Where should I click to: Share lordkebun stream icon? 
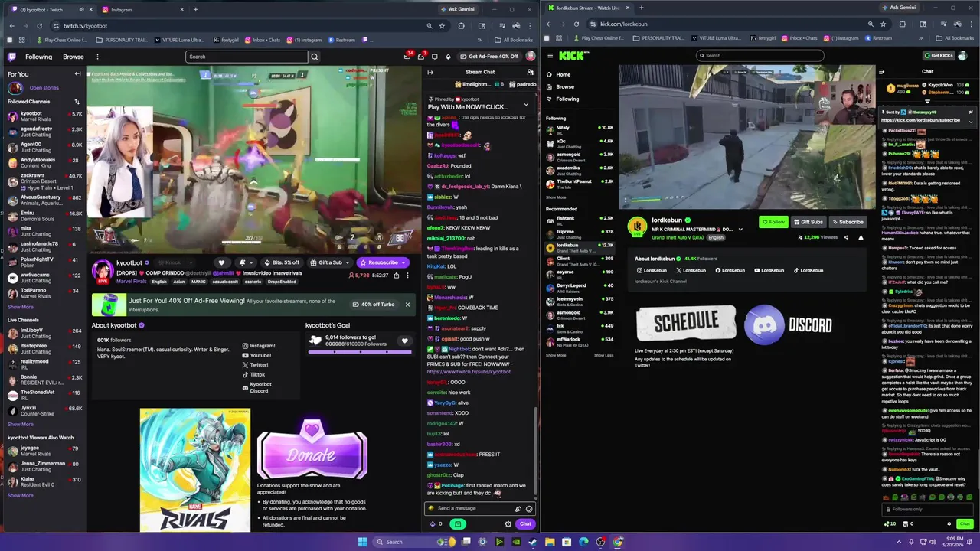tap(846, 238)
